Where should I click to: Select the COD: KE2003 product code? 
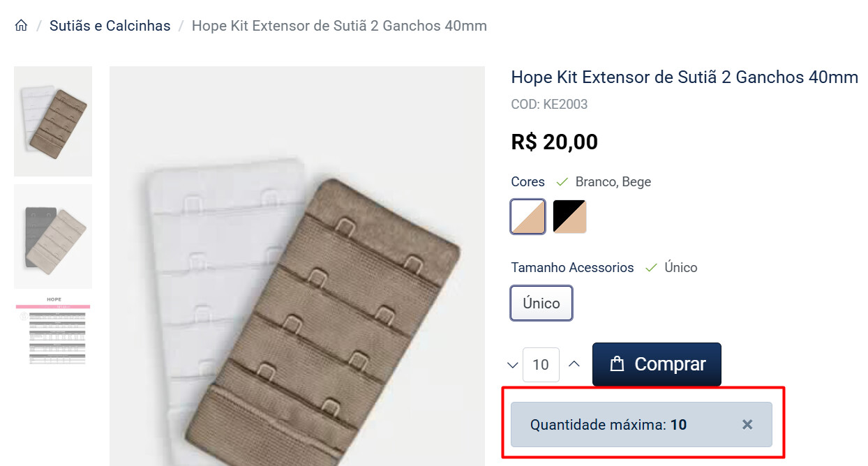(550, 105)
